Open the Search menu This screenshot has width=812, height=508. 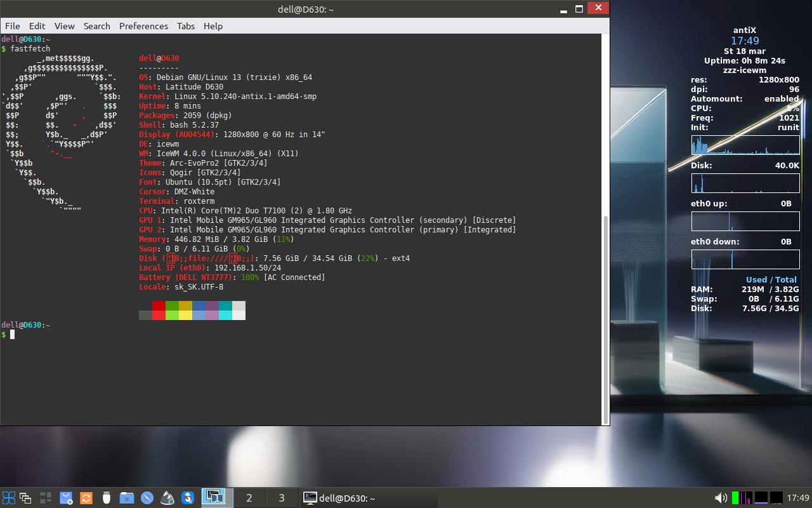96,26
